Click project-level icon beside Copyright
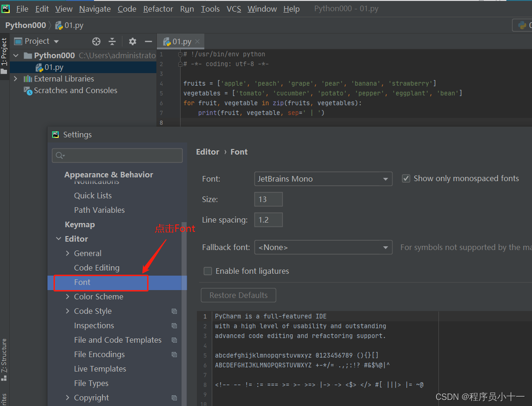Viewport: 532px width, 406px height. [175, 398]
